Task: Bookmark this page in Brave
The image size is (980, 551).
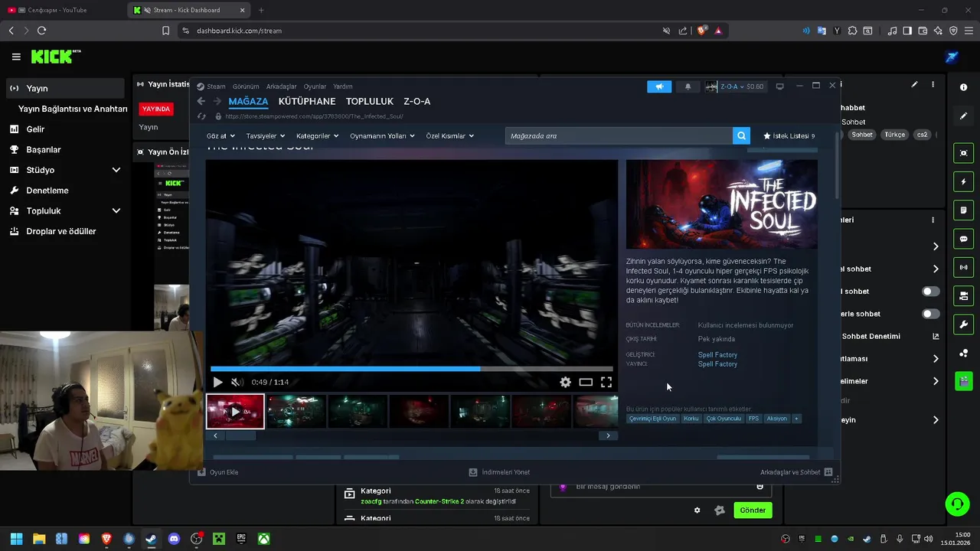Action: 165,31
